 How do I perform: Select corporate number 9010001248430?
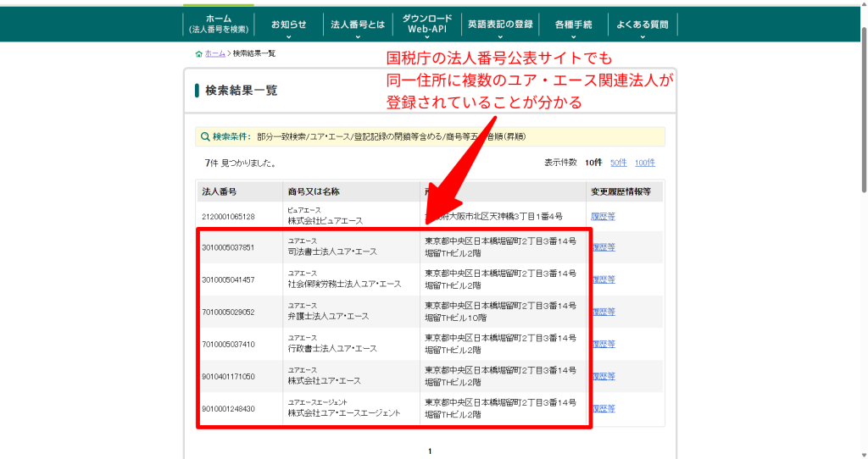228,409
